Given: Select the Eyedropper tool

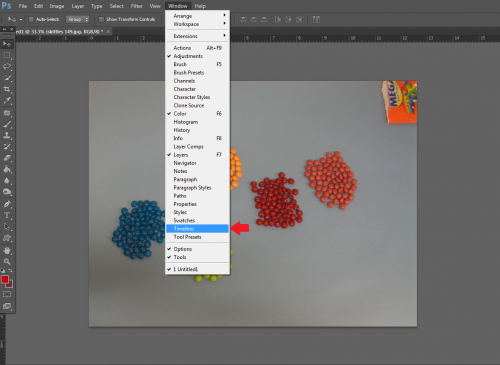Looking at the screenshot, I should pos(7,101).
